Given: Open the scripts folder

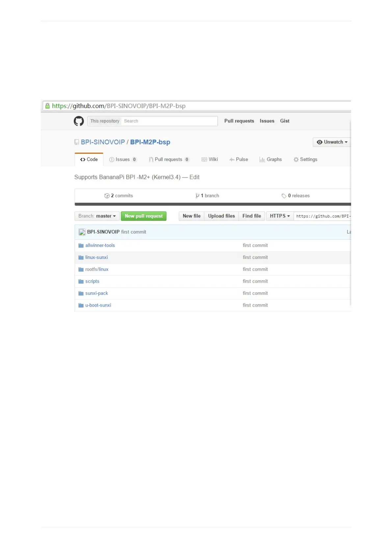Looking at the screenshot, I should point(92,281).
